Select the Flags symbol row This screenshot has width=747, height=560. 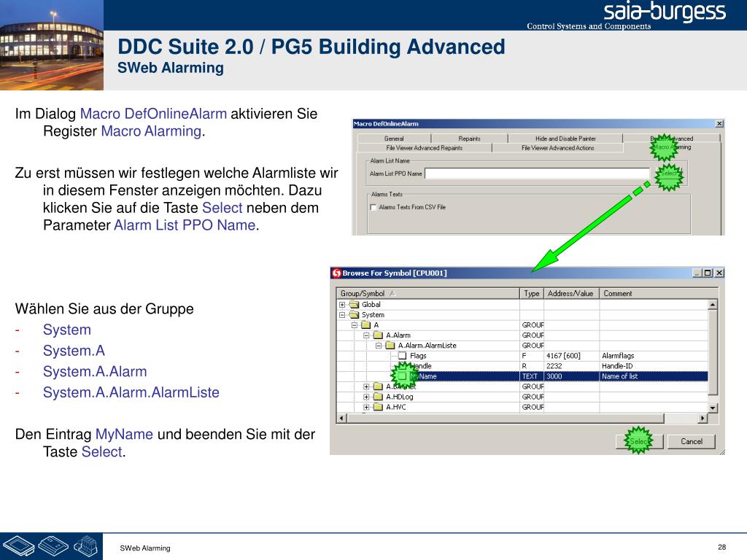[x=522, y=356]
